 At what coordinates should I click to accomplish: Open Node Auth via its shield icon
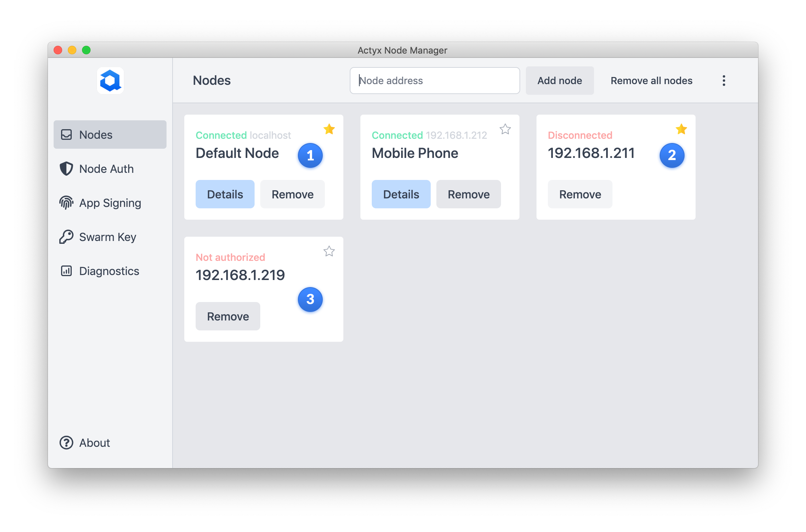[x=66, y=169]
